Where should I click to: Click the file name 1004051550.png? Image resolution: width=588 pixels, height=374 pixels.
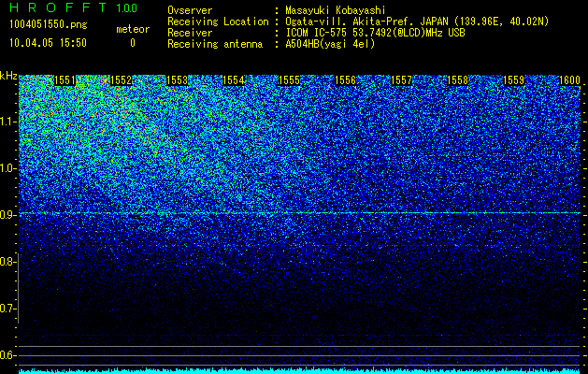(x=49, y=25)
